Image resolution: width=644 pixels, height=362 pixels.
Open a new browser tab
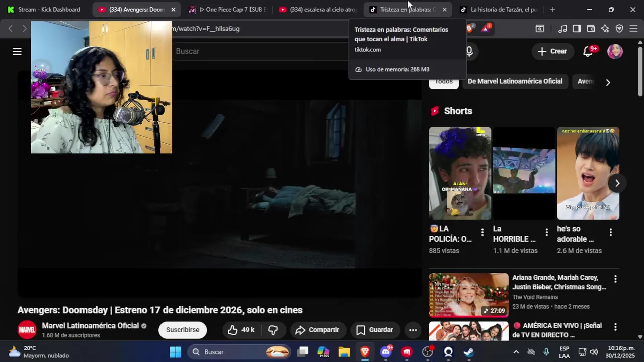[x=552, y=9]
